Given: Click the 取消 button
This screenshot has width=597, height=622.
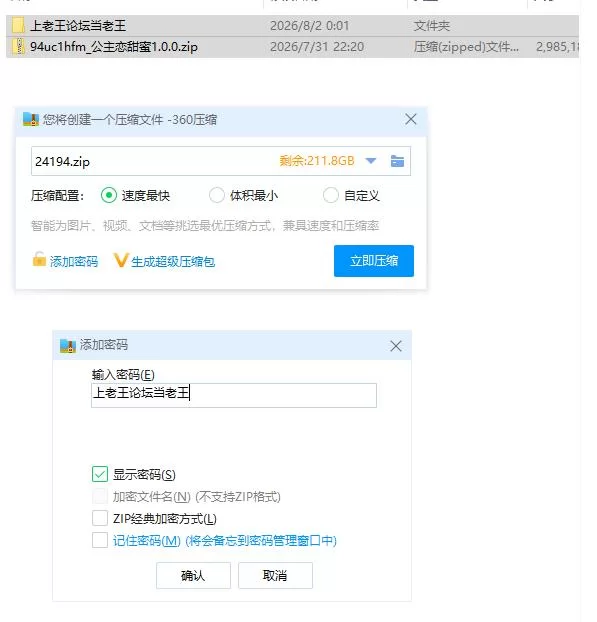Looking at the screenshot, I should [x=275, y=575].
